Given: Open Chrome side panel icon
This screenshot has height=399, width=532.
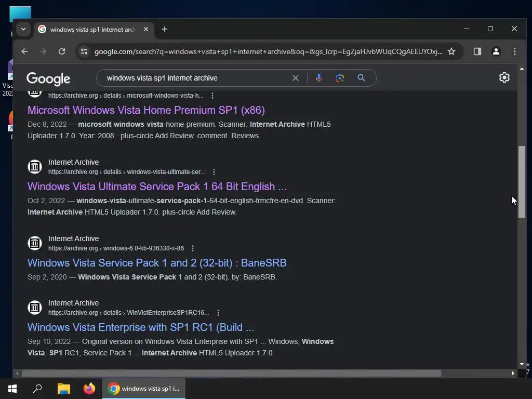Looking at the screenshot, I should pos(477,51).
